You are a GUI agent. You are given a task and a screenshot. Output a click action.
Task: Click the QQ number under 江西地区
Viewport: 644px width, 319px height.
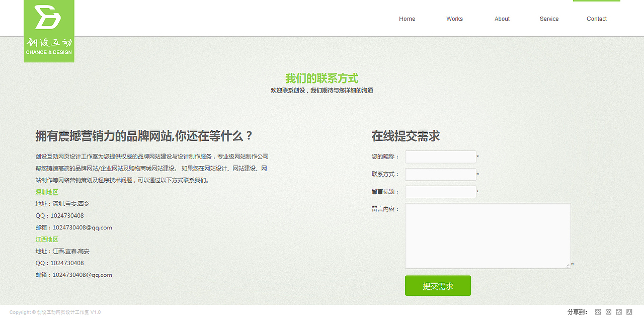click(x=67, y=263)
